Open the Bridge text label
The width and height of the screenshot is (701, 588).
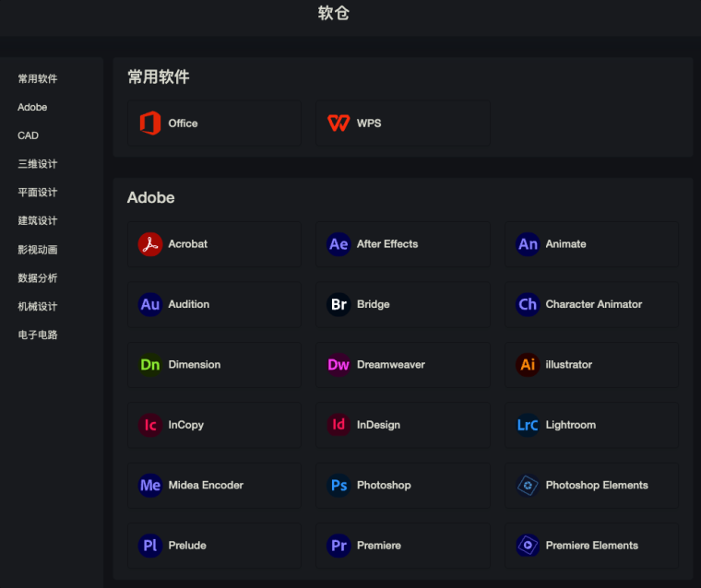click(374, 304)
